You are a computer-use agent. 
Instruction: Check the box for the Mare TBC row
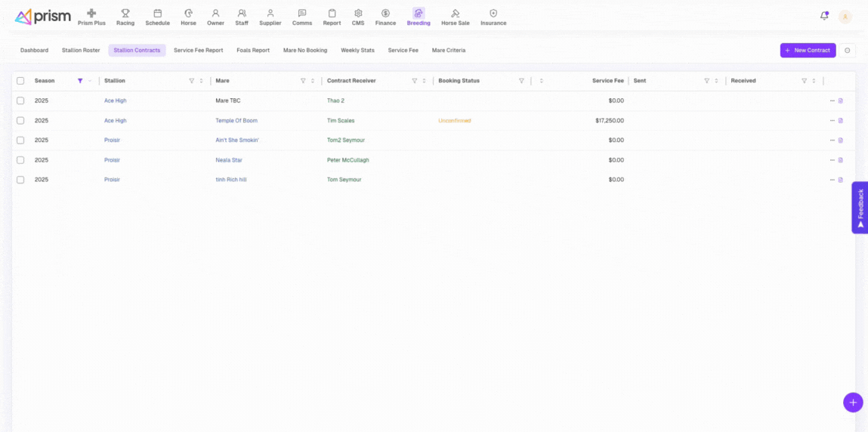click(x=20, y=100)
